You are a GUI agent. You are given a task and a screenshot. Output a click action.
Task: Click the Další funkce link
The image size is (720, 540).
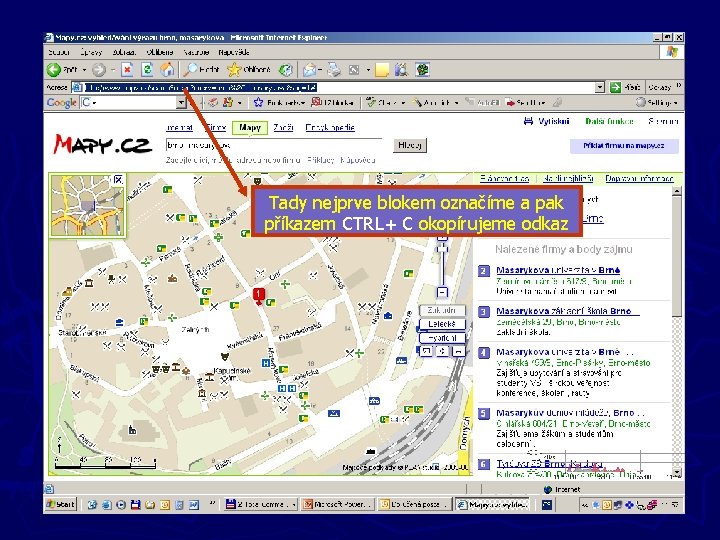coord(609,121)
